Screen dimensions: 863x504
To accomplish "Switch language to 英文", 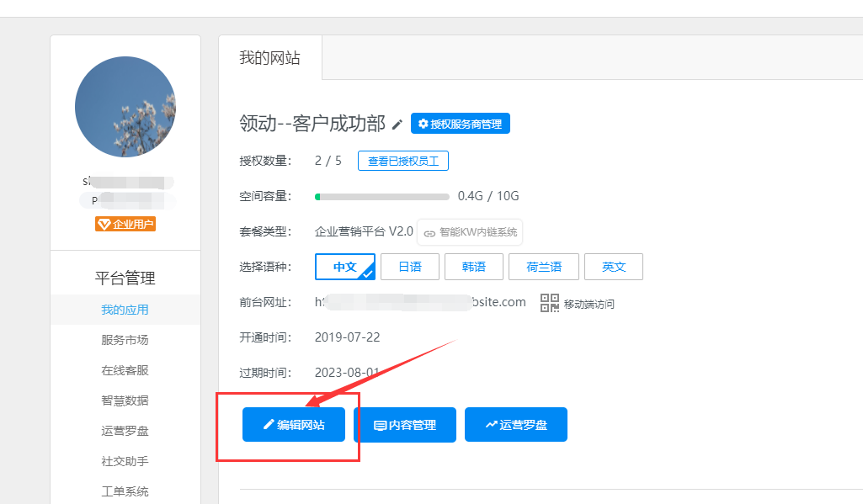I will pos(614,267).
